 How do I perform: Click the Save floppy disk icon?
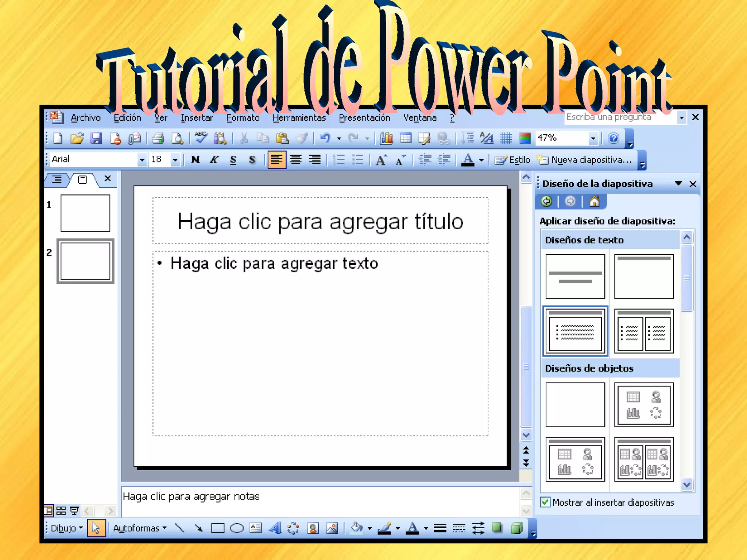click(x=96, y=139)
